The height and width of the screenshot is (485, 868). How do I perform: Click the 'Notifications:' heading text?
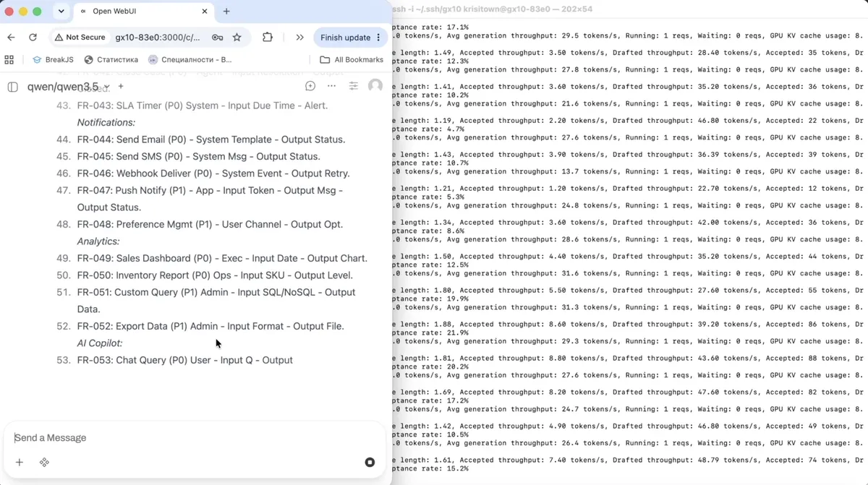(x=106, y=122)
